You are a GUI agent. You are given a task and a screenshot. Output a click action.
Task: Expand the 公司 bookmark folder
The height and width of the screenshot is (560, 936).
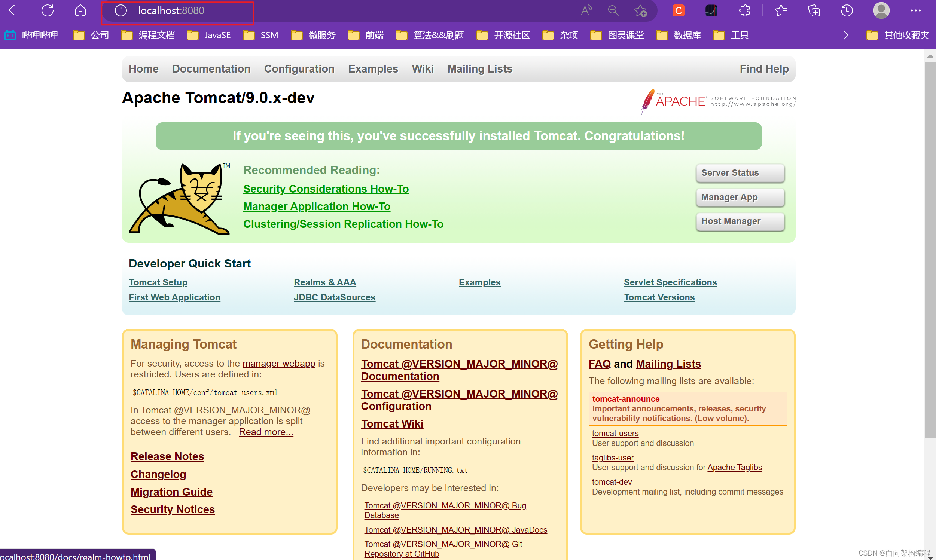point(91,36)
